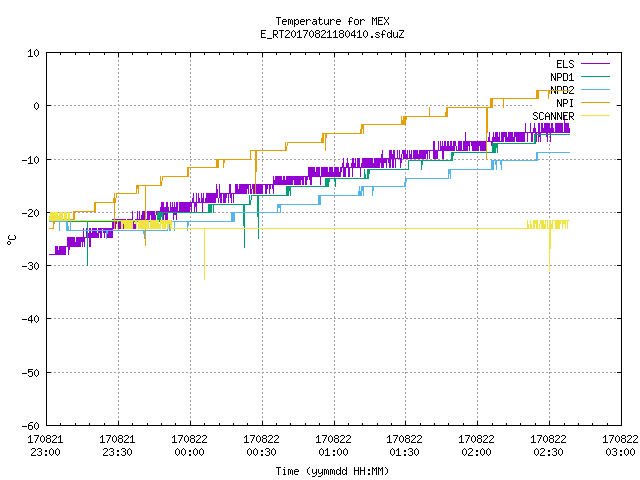The width and height of the screenshot is (640, 480).
Task: Click the NPI legend label
Action: coord(565,103)
